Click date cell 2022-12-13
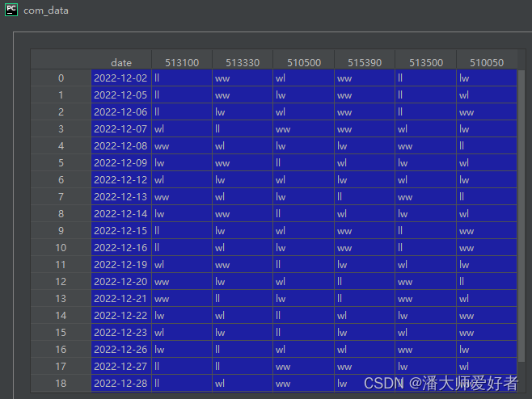 tap(121, 196)
